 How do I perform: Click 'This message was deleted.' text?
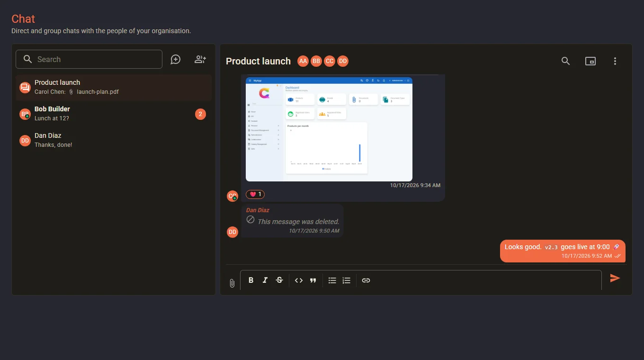[x=298, y=222]
